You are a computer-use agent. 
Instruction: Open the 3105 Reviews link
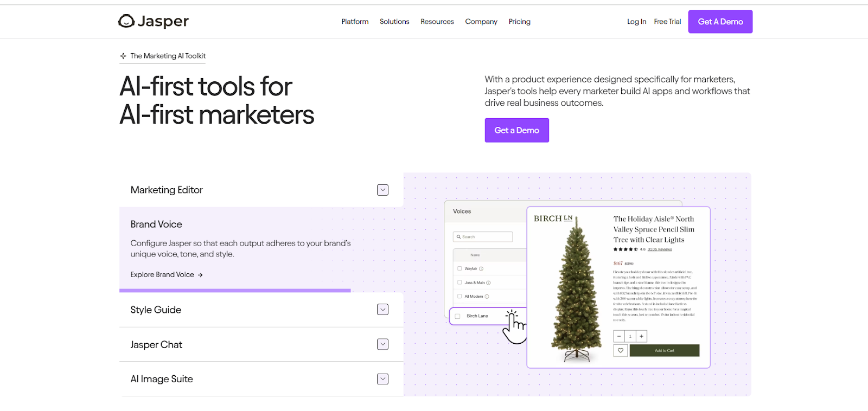(660, 249)
